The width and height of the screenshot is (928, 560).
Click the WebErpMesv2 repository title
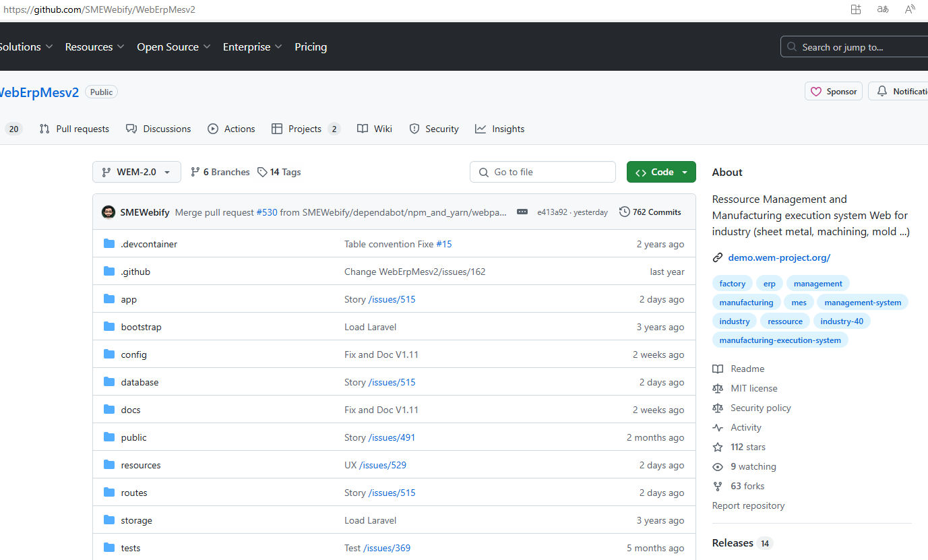pyautogui.click(x=39, y=92)
